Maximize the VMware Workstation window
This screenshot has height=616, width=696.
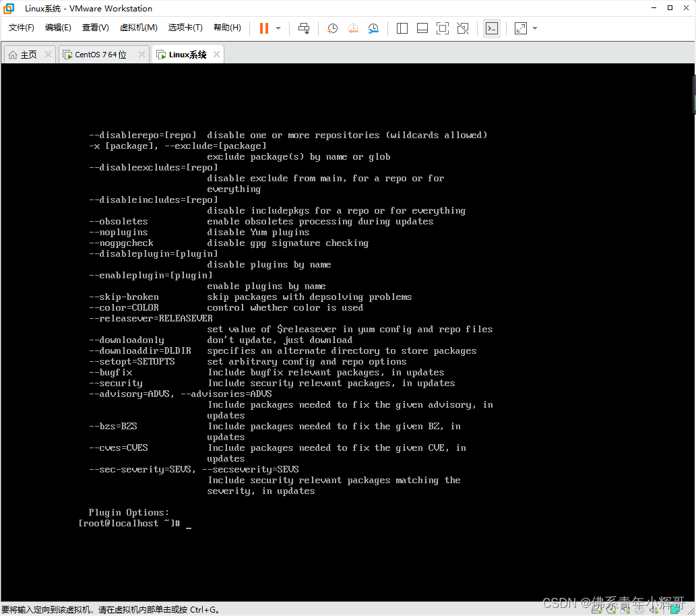pyautogui.click(x=670, y=8)
